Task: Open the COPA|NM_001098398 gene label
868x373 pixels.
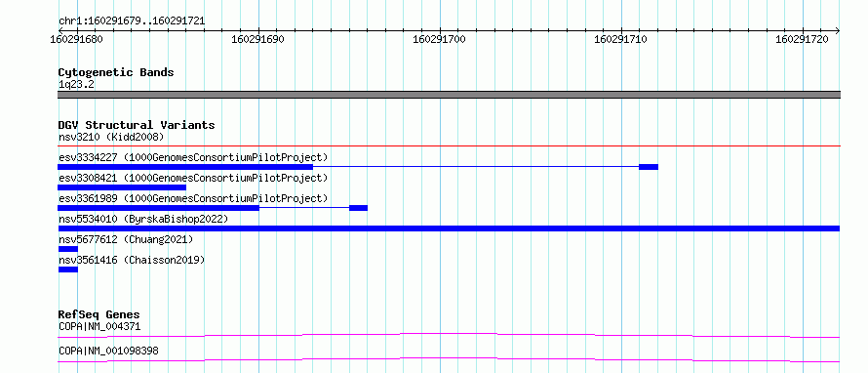Action: (108, 351)
